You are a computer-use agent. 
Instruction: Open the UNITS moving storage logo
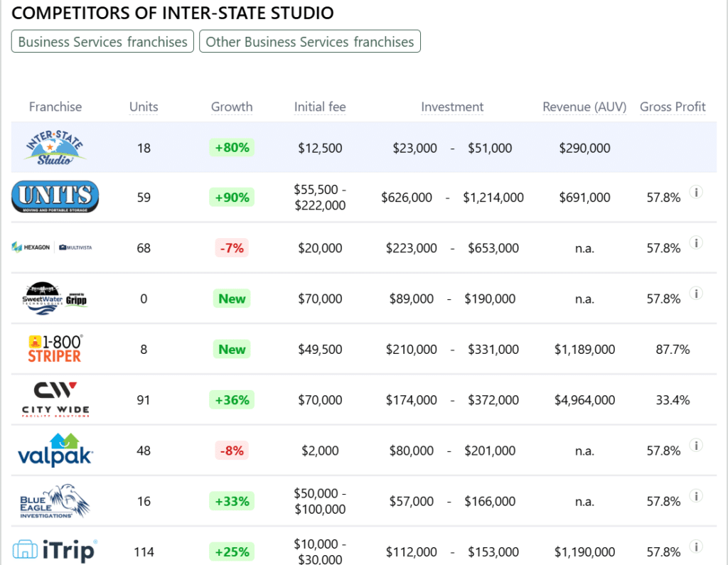[x=55, y=197]
